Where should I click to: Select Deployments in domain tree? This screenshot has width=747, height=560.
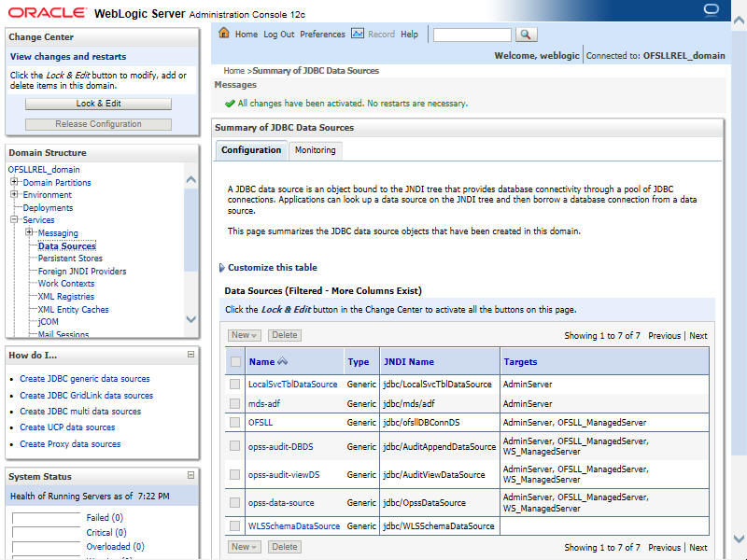point(48,208)
